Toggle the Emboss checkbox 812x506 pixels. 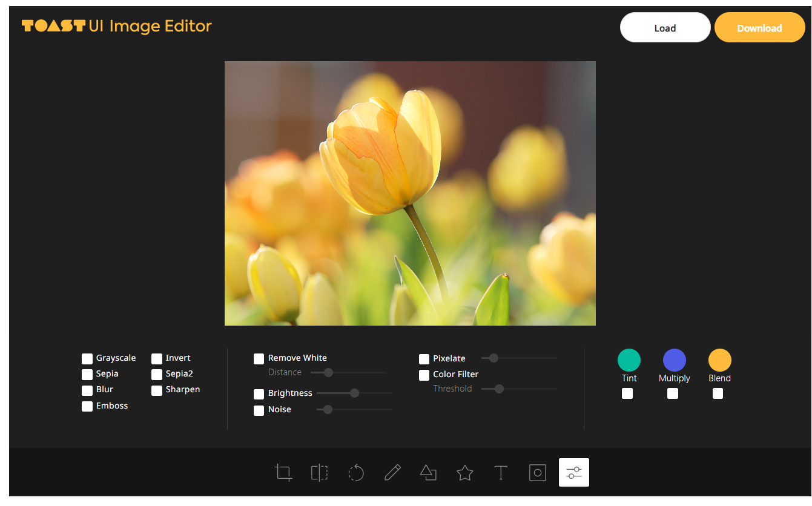pyautogui.click(x=87, y=406)
